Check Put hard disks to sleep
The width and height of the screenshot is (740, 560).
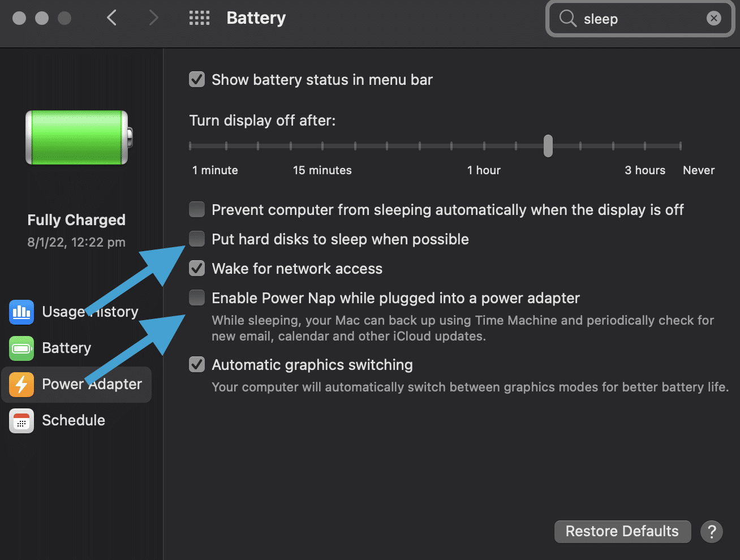197,239
